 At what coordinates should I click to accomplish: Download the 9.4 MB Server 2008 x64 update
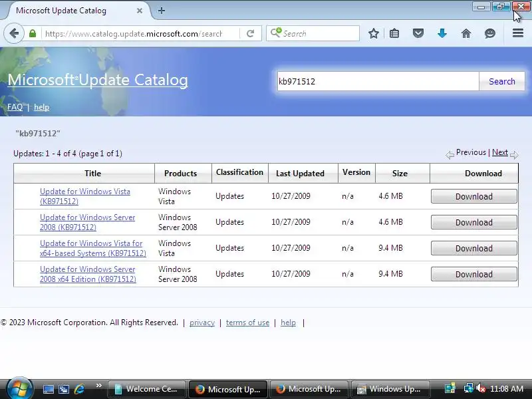click(474, 274)
